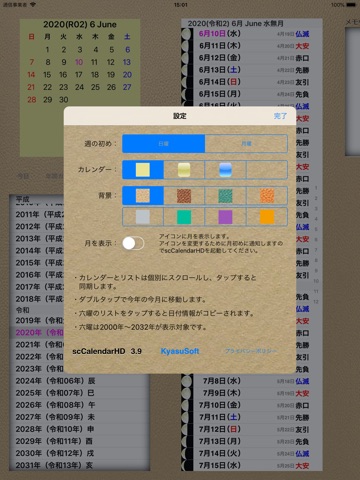Select year 2030年 (令和12年) 戌
Screen dimensions: 360x480
(x=79, y=453)
